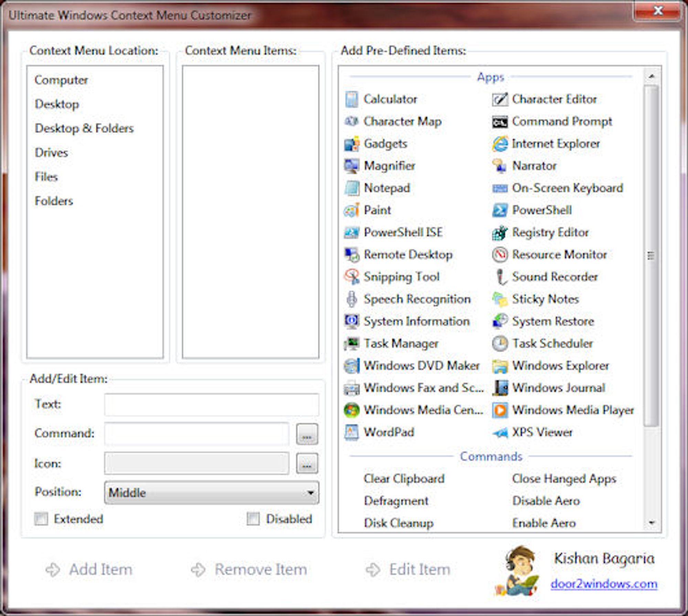Browse for an Icon file
Screen dimensions: 688x616
307,464
